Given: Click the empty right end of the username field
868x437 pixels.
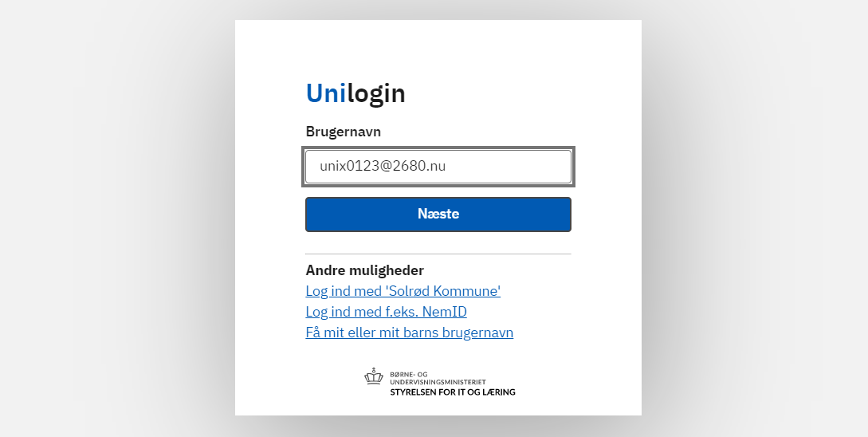Looking at the screenshot, I should pos(534,167).
